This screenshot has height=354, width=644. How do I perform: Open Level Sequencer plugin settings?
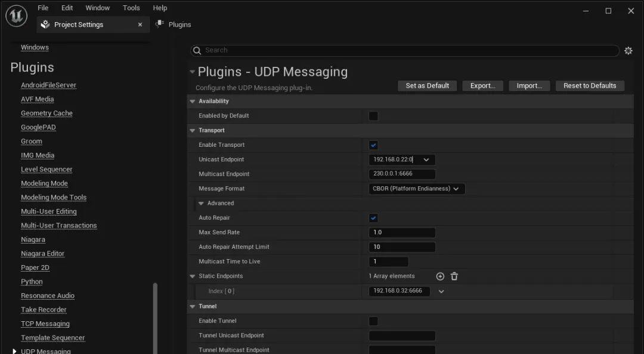(x=47, y=169)
